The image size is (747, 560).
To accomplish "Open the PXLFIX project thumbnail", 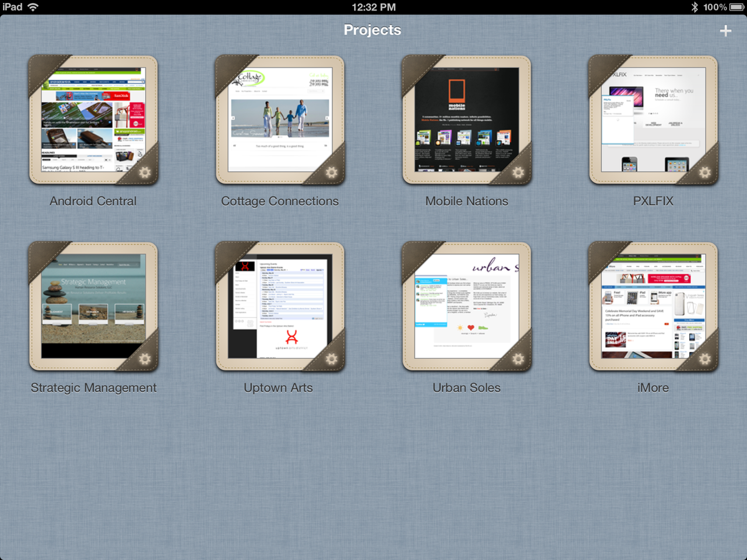I will 653,118.
